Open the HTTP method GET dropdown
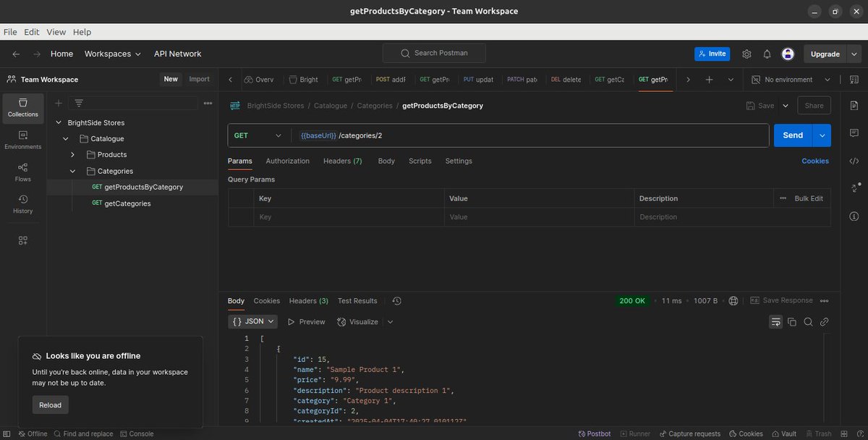The width and height of the screenshot is (868, 440). coord(258,135)
